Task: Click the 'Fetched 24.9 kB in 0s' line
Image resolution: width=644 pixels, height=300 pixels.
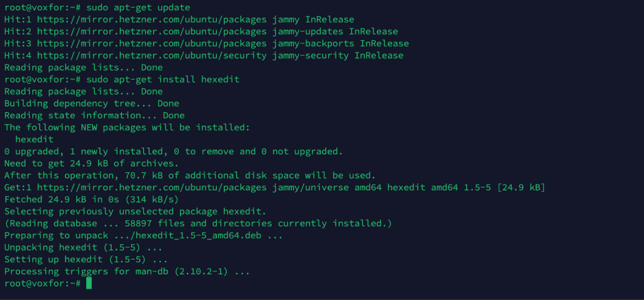Action: tap(92, 199)
